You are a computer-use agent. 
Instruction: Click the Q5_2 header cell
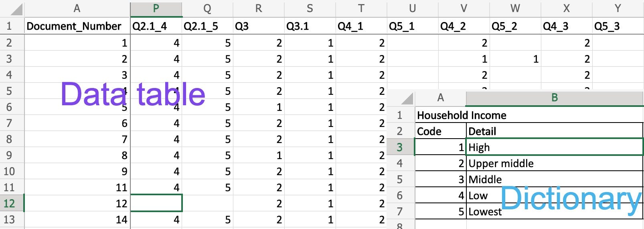[515, 26]
